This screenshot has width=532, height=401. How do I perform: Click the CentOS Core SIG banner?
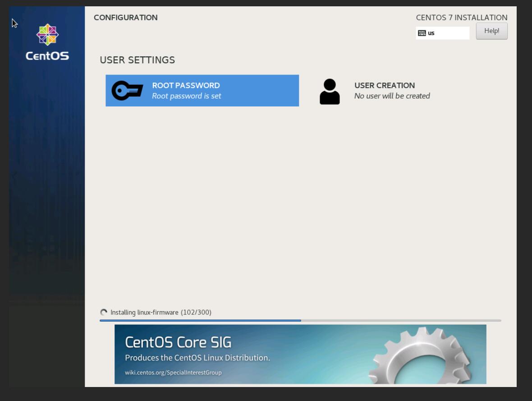pyautogui.click(x=300, y=354)
